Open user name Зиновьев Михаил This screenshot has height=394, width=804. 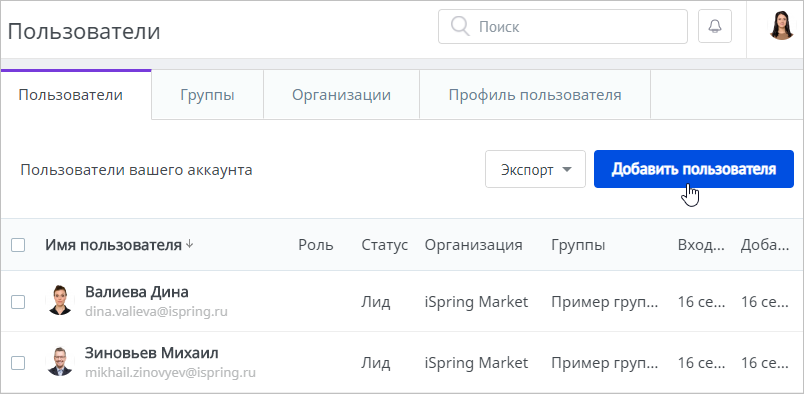[152, 353]
